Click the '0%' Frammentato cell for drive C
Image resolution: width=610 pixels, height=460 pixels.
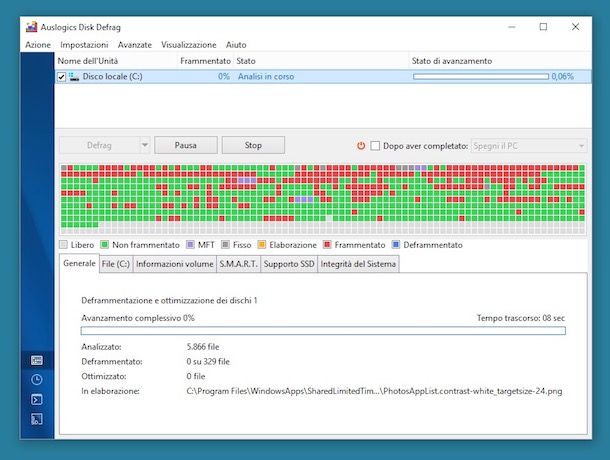click(x=224, y=77)
